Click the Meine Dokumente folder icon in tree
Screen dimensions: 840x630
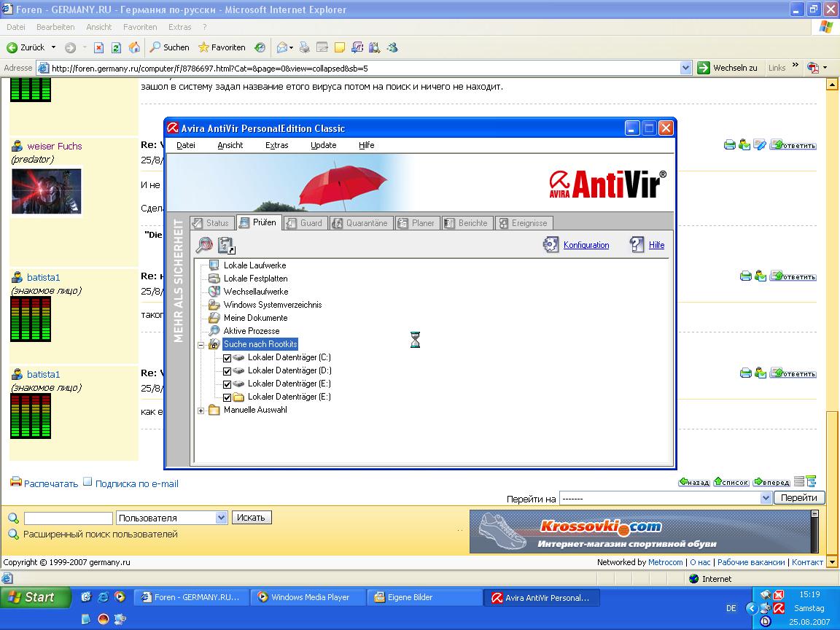click(x=214, y=318)
